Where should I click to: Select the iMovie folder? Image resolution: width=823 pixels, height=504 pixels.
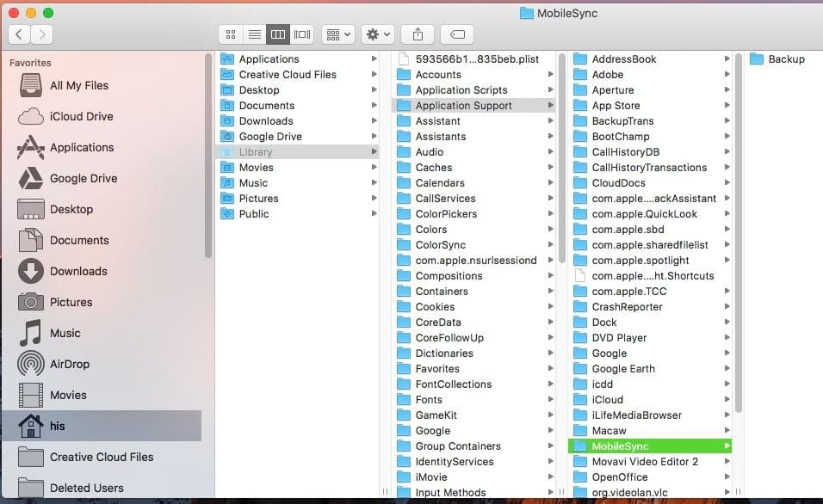(473, 477)
